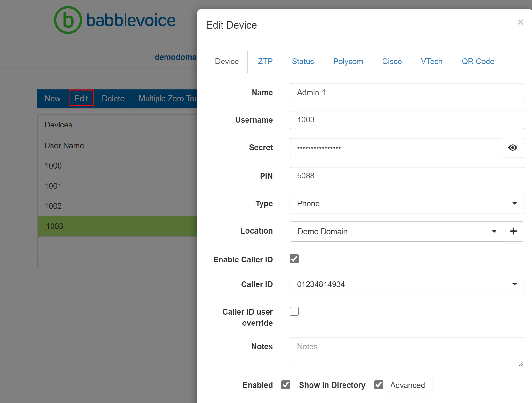Reveal secret with eye icon
This screenshot has height=403, width=532.
click(512, 148)
